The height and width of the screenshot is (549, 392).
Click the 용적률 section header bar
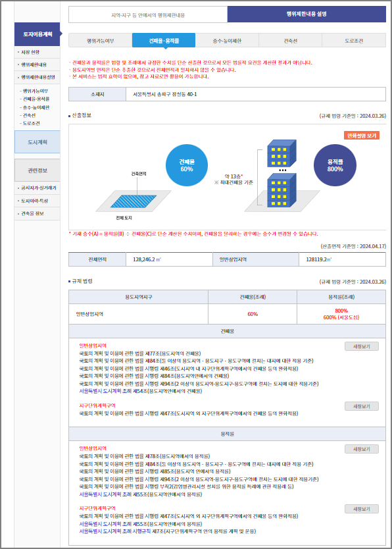pos(228,434)
